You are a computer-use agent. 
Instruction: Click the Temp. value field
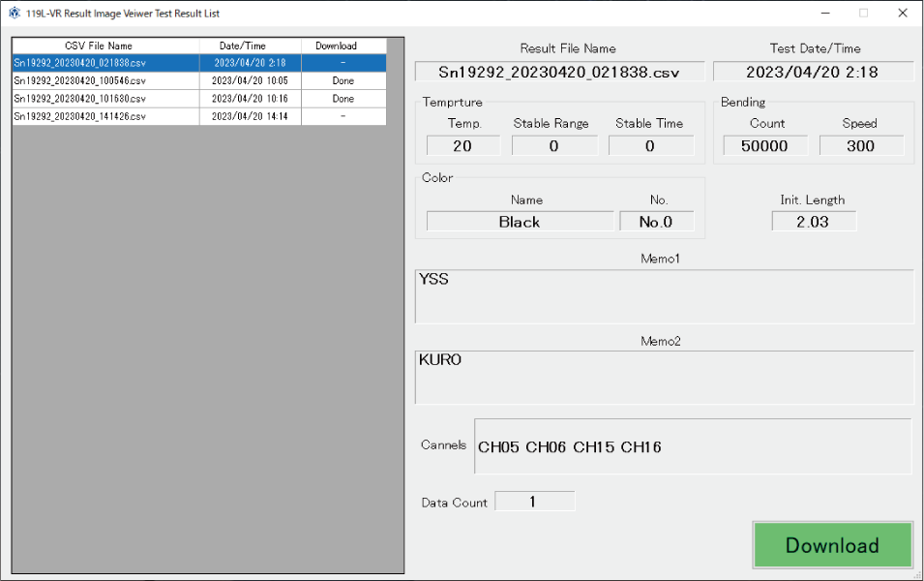pos(462,146)
